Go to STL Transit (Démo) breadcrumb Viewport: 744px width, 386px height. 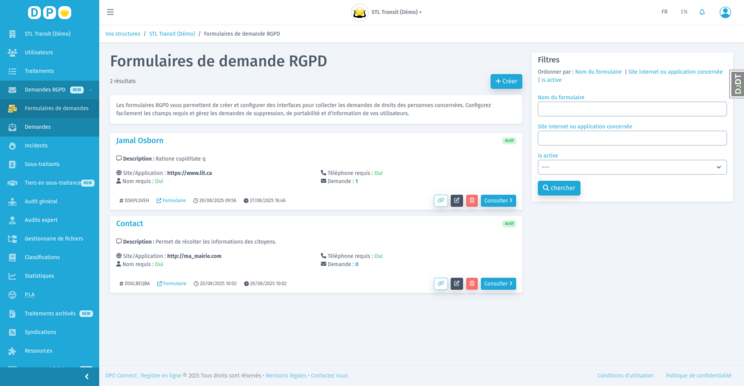172,34
